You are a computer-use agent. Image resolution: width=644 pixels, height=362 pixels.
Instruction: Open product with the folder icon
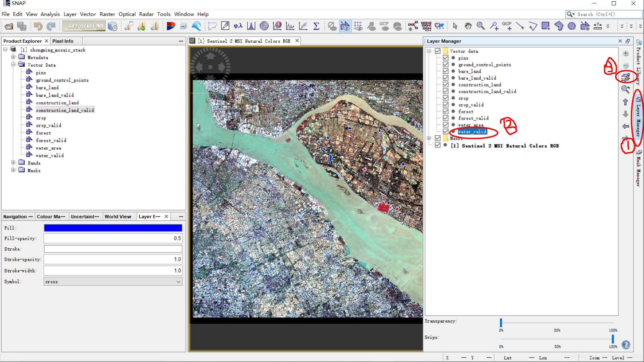tap(9, 26)
